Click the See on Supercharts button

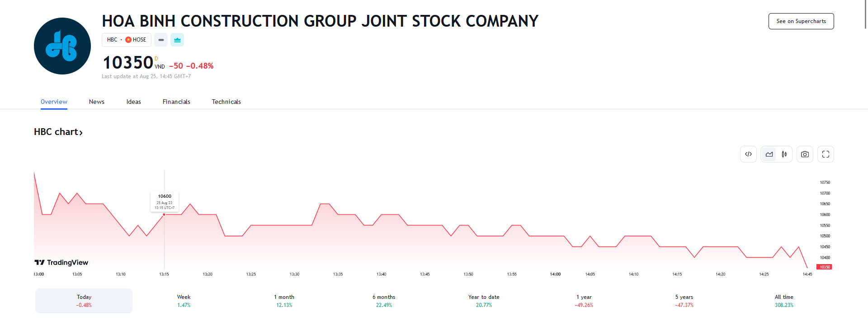801,21
